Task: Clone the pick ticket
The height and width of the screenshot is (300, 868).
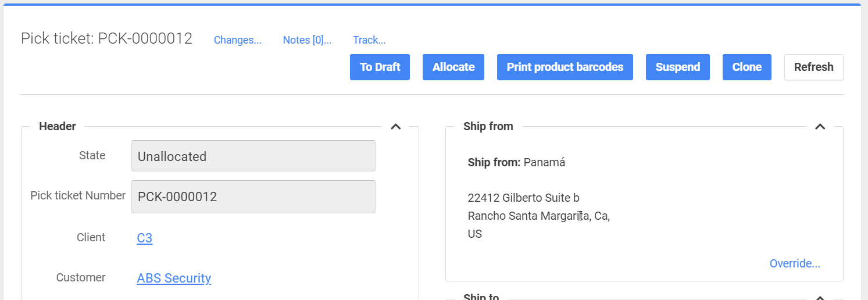Action: (x=746, y=67)
